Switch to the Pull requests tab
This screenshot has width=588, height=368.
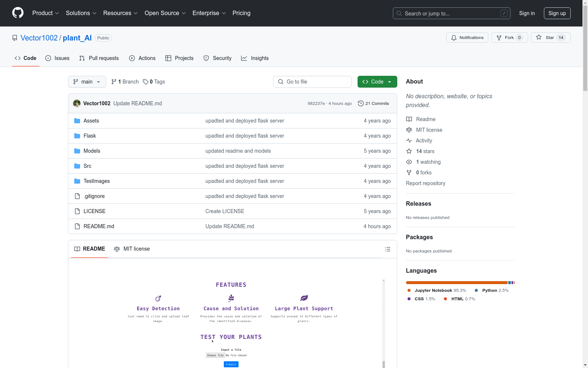pos(99,58)
